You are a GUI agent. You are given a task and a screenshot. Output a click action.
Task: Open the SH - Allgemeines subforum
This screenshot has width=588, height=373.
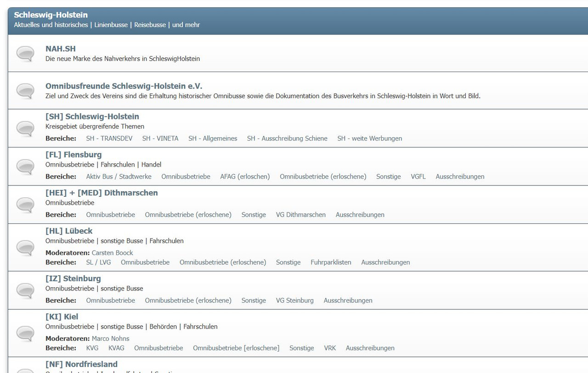pyautogui.click(x=213, y=138)
